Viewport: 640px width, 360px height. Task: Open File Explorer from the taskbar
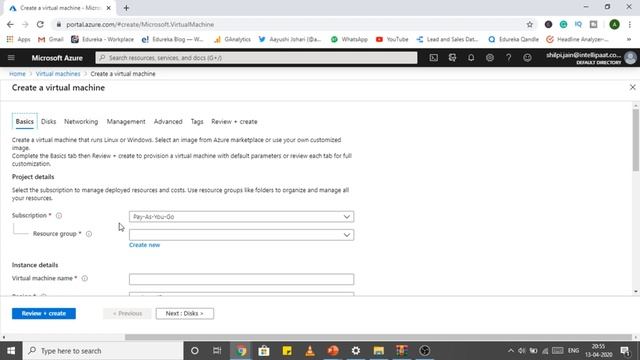pos(378,351)
